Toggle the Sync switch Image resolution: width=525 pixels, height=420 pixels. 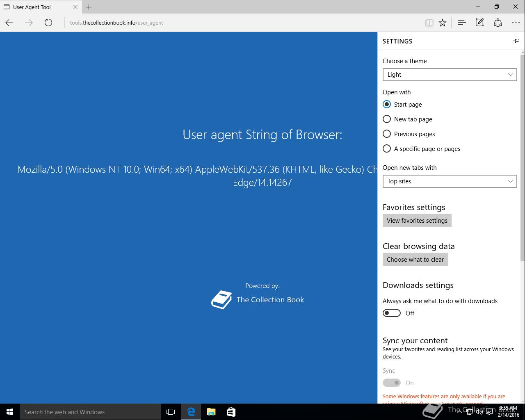tap(392, 383)
